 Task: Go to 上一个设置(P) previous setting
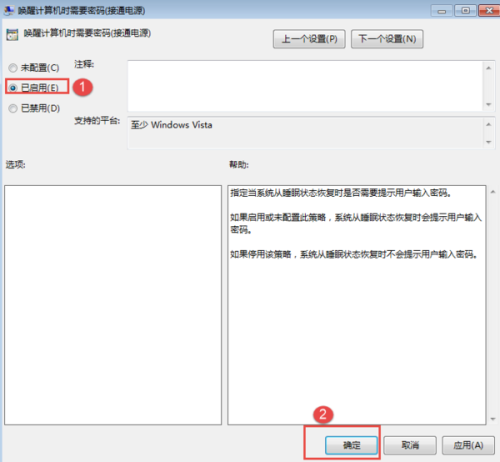309,39
